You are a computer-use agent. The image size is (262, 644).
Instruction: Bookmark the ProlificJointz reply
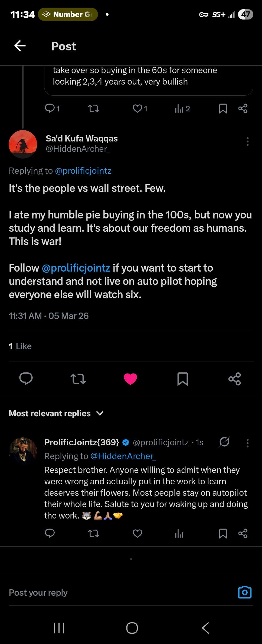[x=223, y=533]
